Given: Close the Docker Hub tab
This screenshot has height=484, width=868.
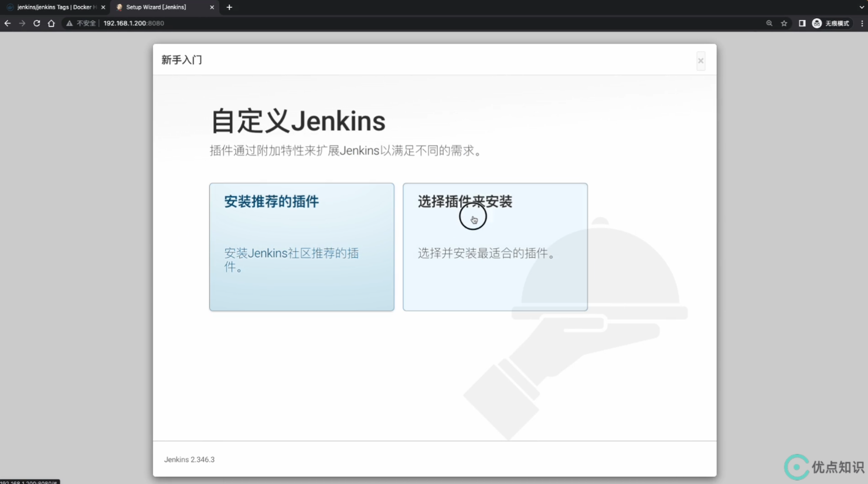Looking at the screenshot, I should [x=103, y=7].
